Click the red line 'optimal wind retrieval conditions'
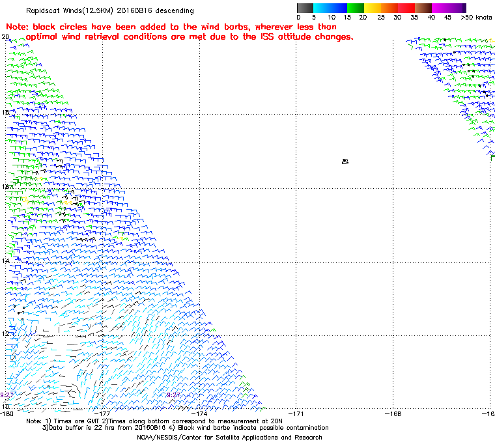 click(x=190, y=37)
